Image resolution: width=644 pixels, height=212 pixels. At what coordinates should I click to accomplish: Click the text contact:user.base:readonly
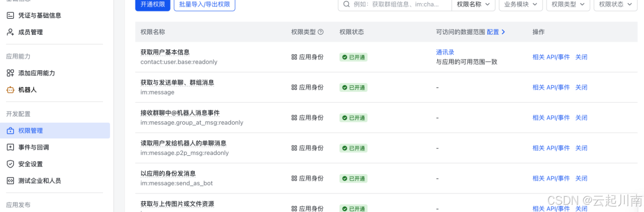coord(179,62)
